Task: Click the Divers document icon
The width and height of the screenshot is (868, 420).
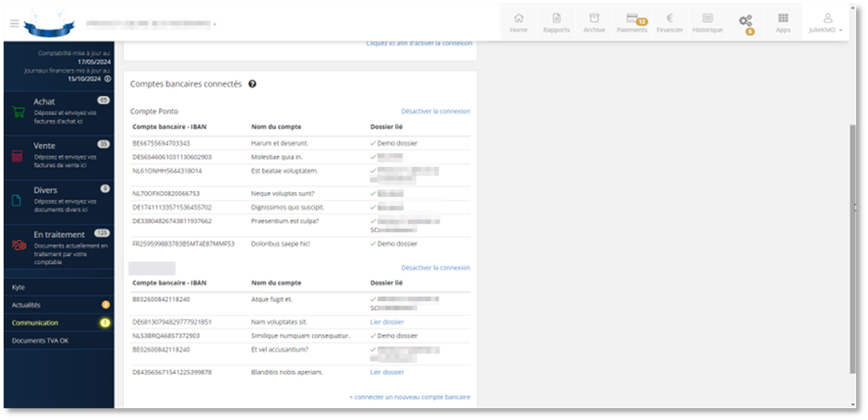Action: 17,201
